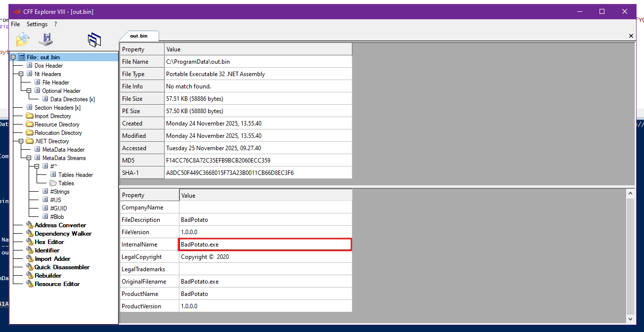Collapse the MetaData Streams tree node
Image resolution: width=644 pixels, height=332 pixels.
(x=29, y=158)
